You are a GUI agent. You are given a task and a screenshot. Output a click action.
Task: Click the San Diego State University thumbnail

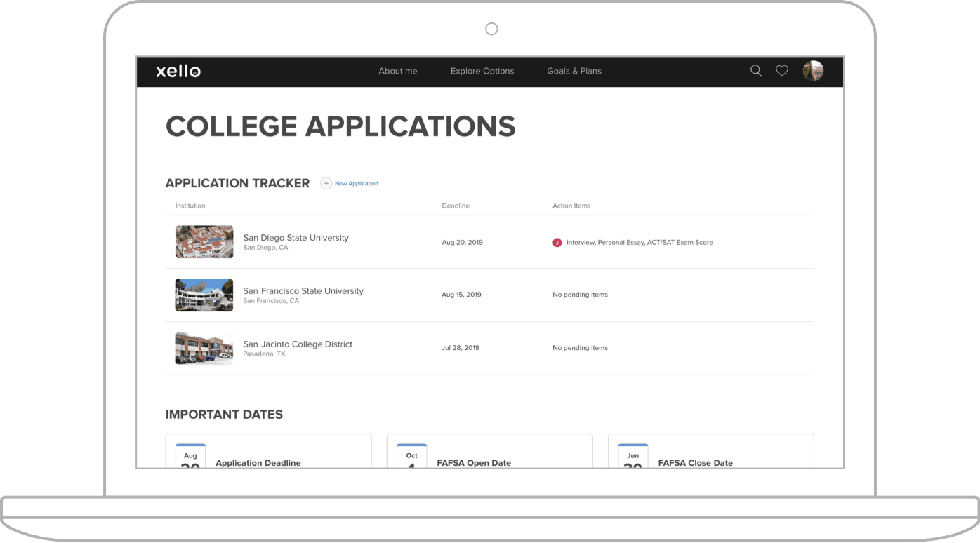point(204,242)
